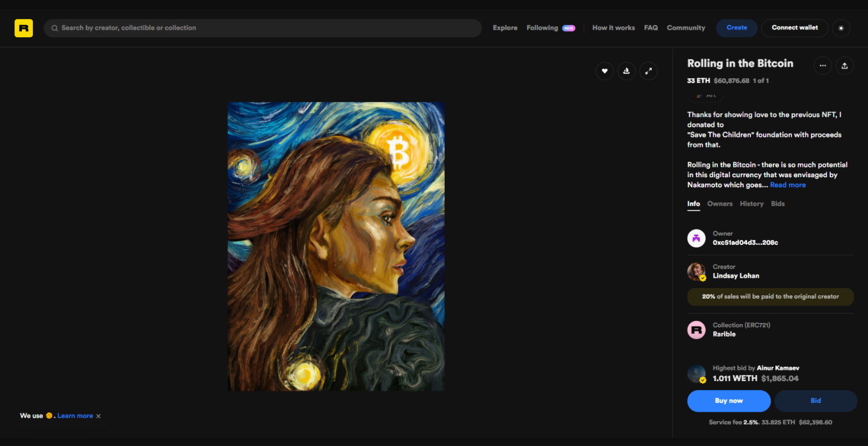
Task: Click Connect wallet
Action: [795, 28]
